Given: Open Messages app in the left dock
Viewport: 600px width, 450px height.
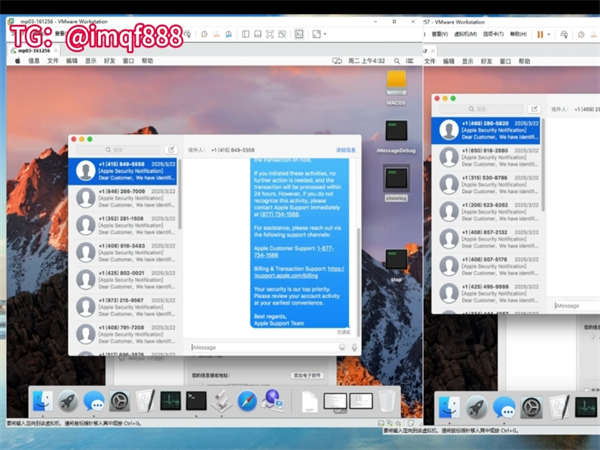Looking at the screenshot, I should pyautogui.click(x=94, y=402).
